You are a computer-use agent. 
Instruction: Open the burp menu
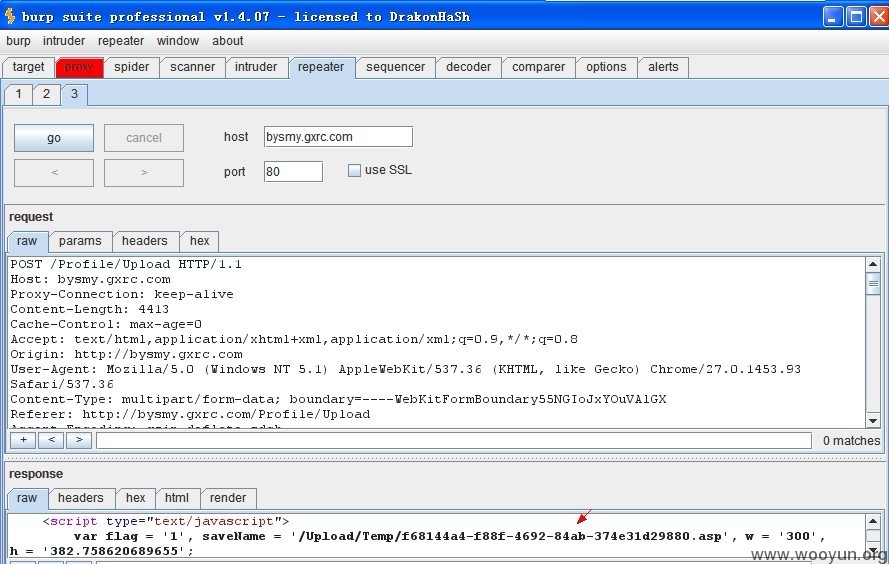pyautogui.click(x=18, y=41)
